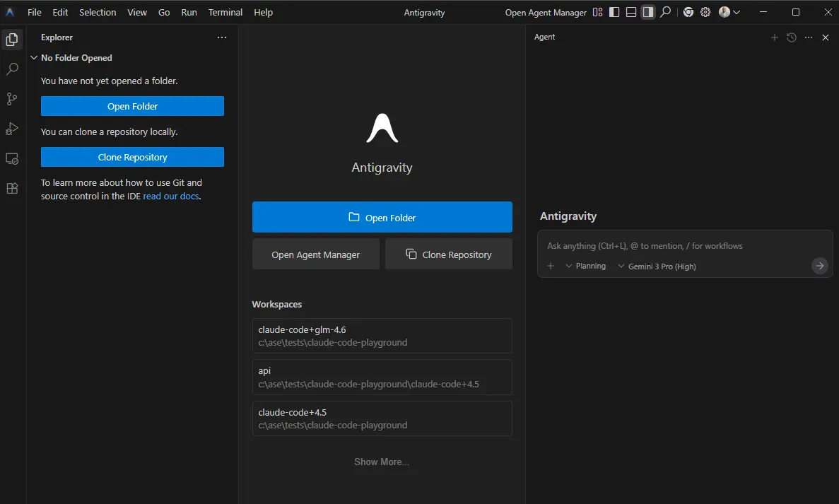Viewport: 839px width, 504px height.
Task: Open the Planning mode dropdown
Action: (586, 266)
